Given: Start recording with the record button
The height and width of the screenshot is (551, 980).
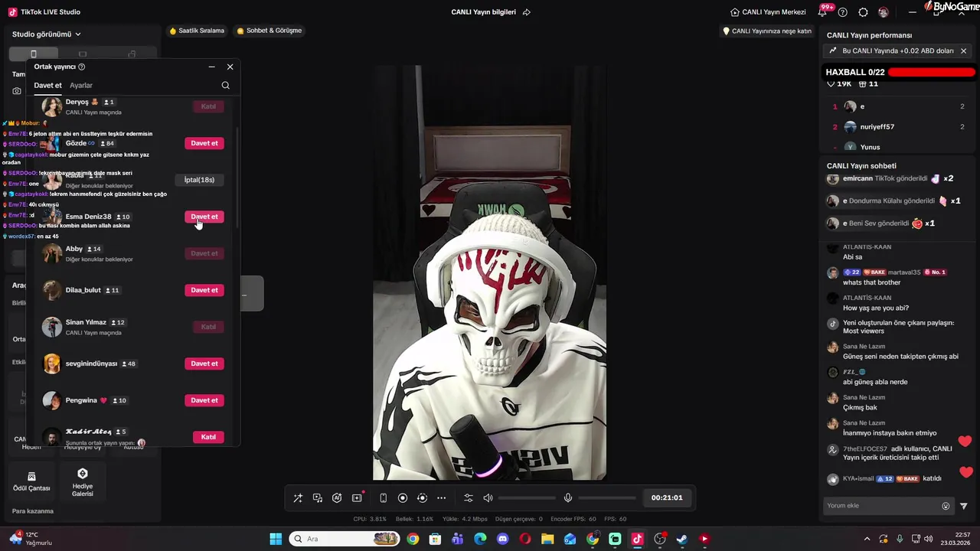Looking at the screenshot, I should click(403, 498).
